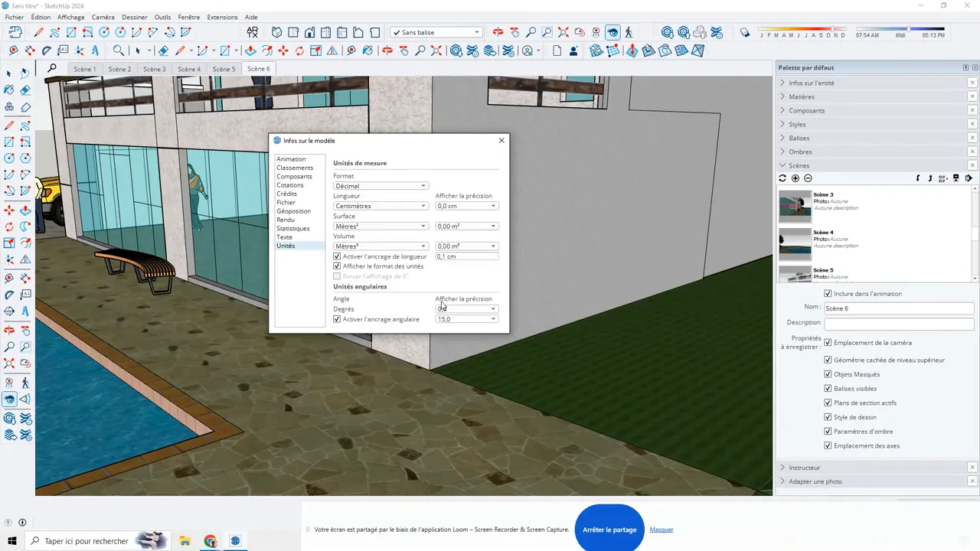This screenshot has width=980, height=551.
Task: Toggle Balises visibles checkbox
Action: (x=828, y=389)
